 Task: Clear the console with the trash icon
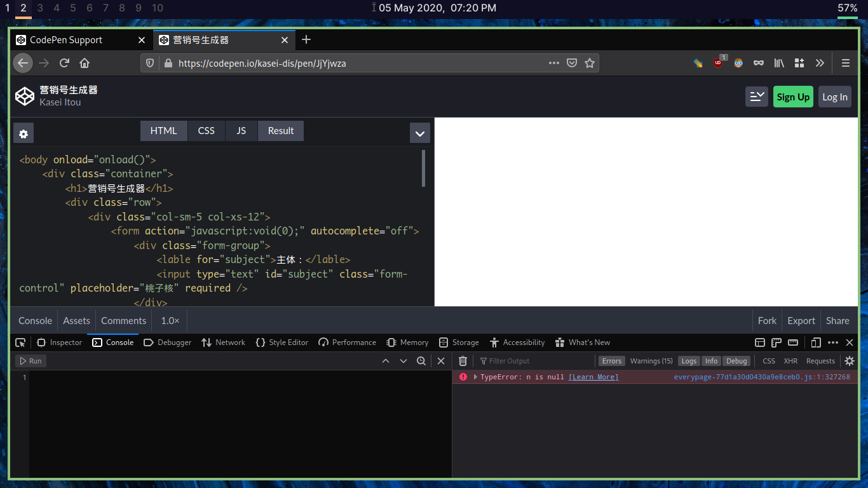463,360
